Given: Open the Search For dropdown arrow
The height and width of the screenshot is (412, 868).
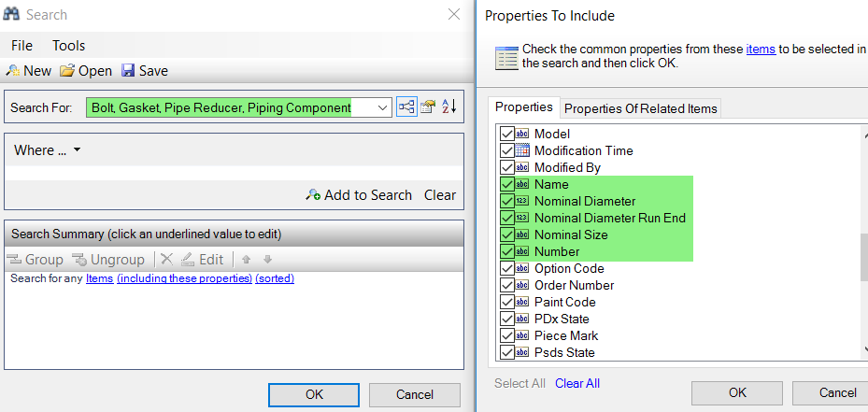Looking at the screenshot, I should coord(382,107).
